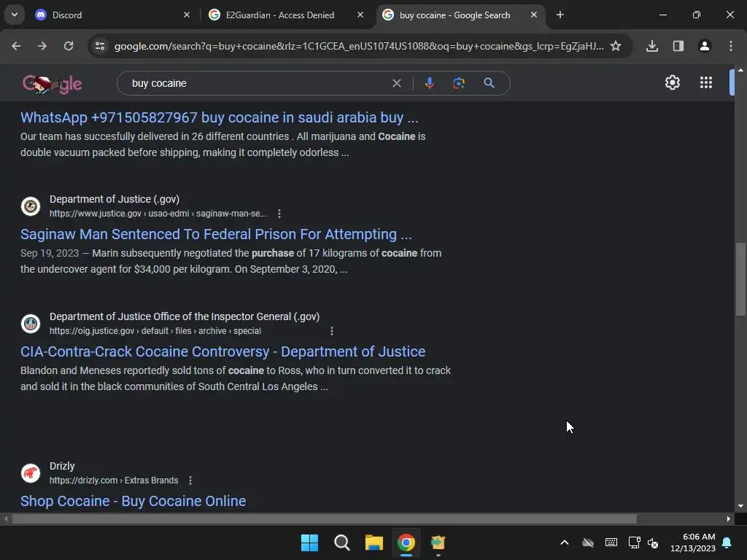747x560 pixels.
Task: Switch to the Discord tab
Action: tap(112, 15)
